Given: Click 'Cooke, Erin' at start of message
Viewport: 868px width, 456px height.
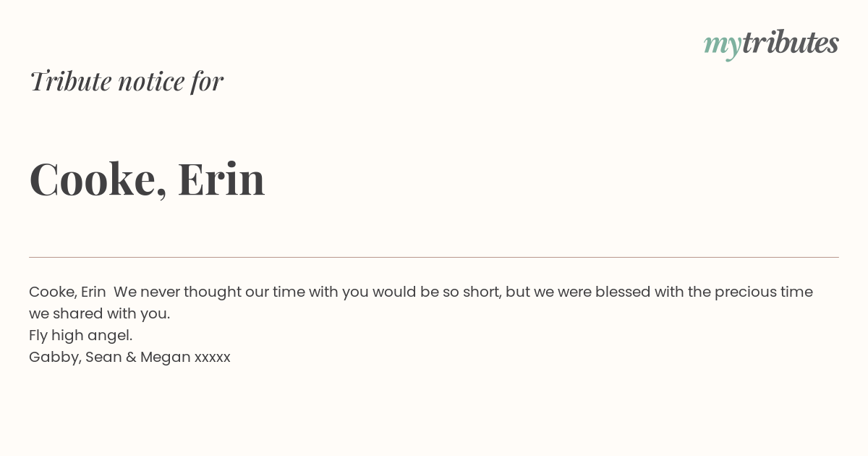Looking at the screenshot, I should (x=67, y=292).
